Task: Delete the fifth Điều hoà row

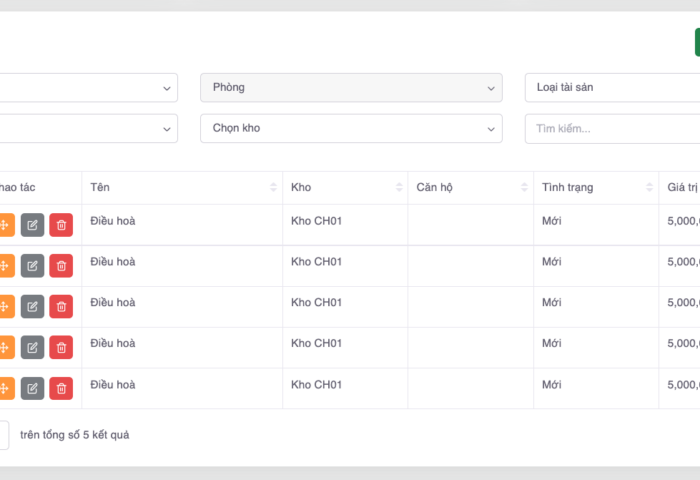Action: pyautogui.click(x=61, y=388)
